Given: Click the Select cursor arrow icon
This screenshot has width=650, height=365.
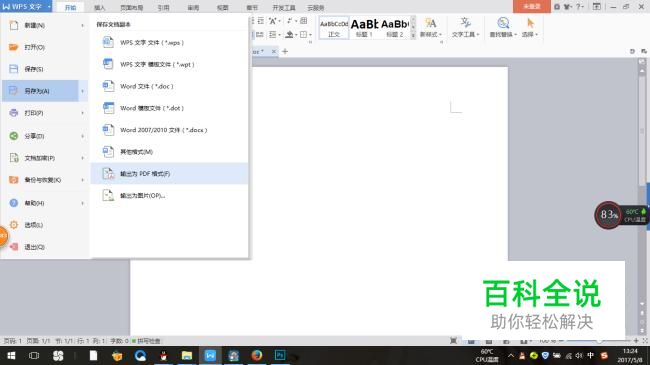Looking at the screenshot, I should 530,23.
